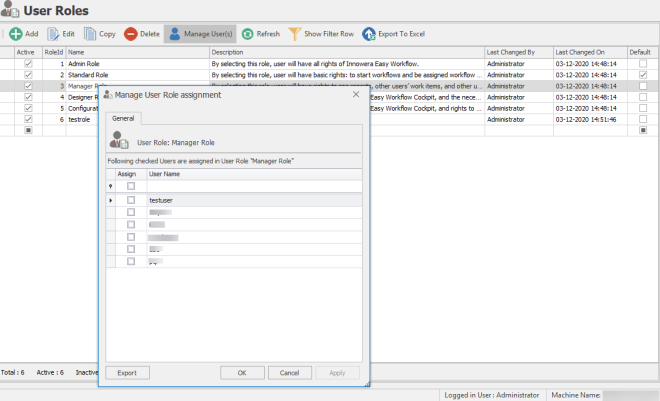Toggle Default checkbox for Standard Role

click(643, 74)
